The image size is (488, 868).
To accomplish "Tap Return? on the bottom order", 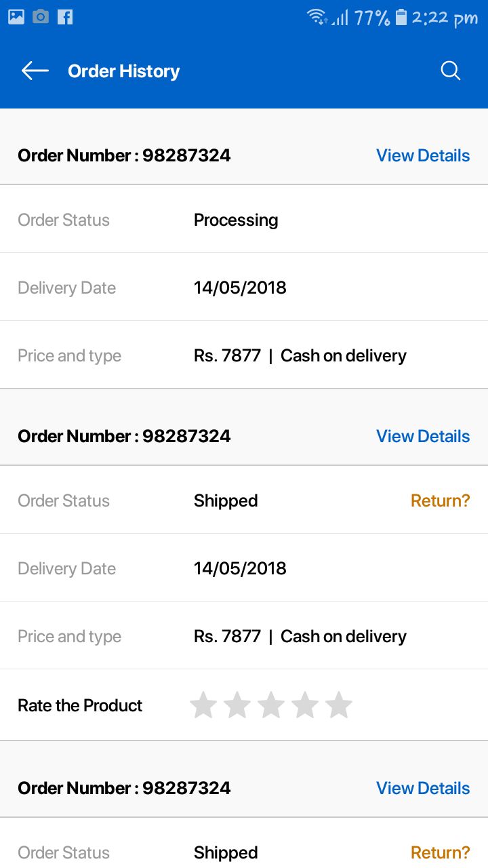I will pyautogui.click(x=440, y=852).
